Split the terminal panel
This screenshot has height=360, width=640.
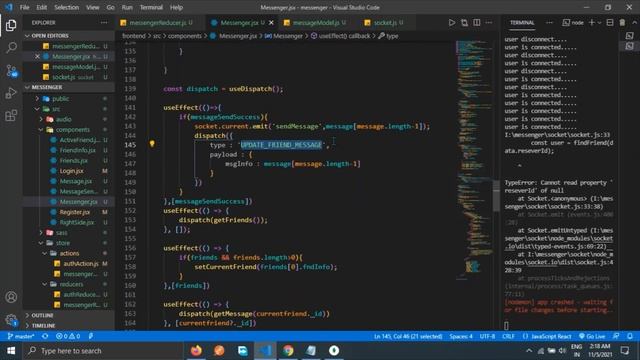click(x=610, y=22)
